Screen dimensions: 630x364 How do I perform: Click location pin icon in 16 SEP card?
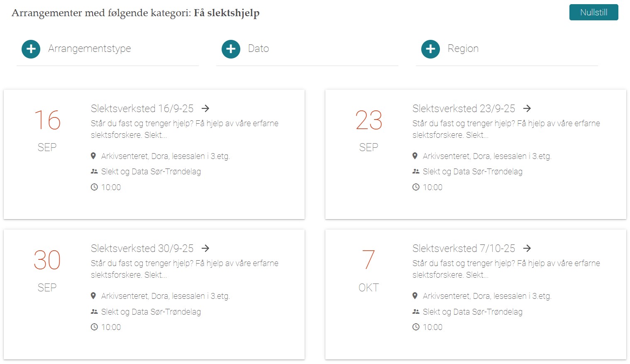point(93,156)
